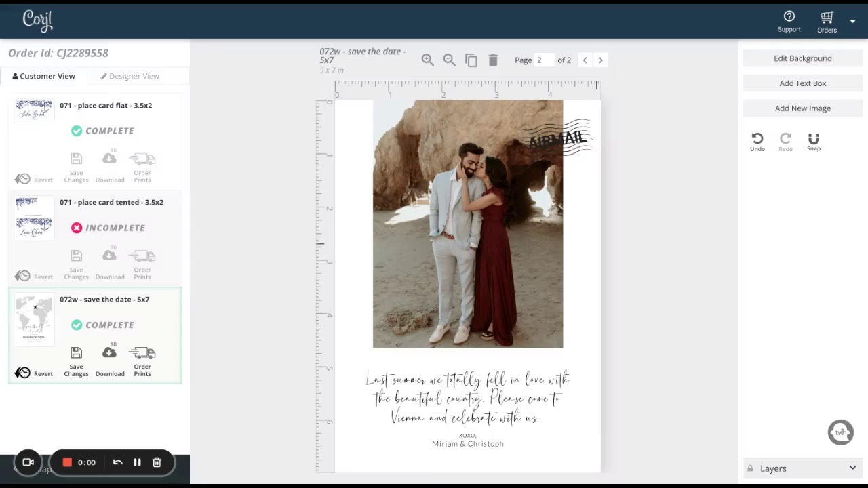Select the "Miriam & Christoph" text

point(468,444)
